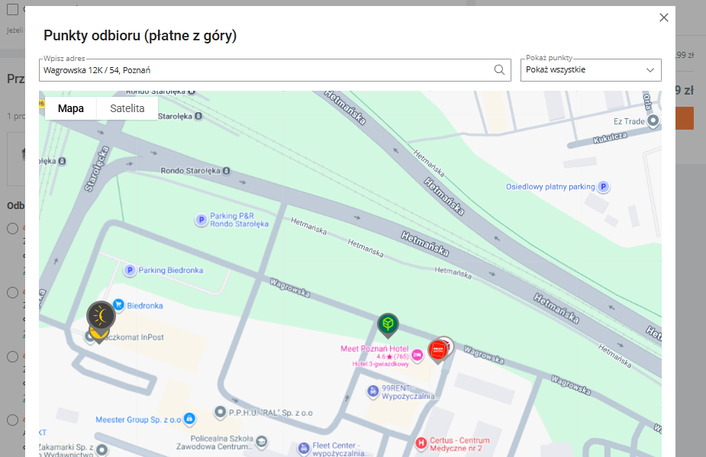This screenshot has height=457, width=706.
Task: Click the Wpisz adres input field
Action: [x=265, y=70]
